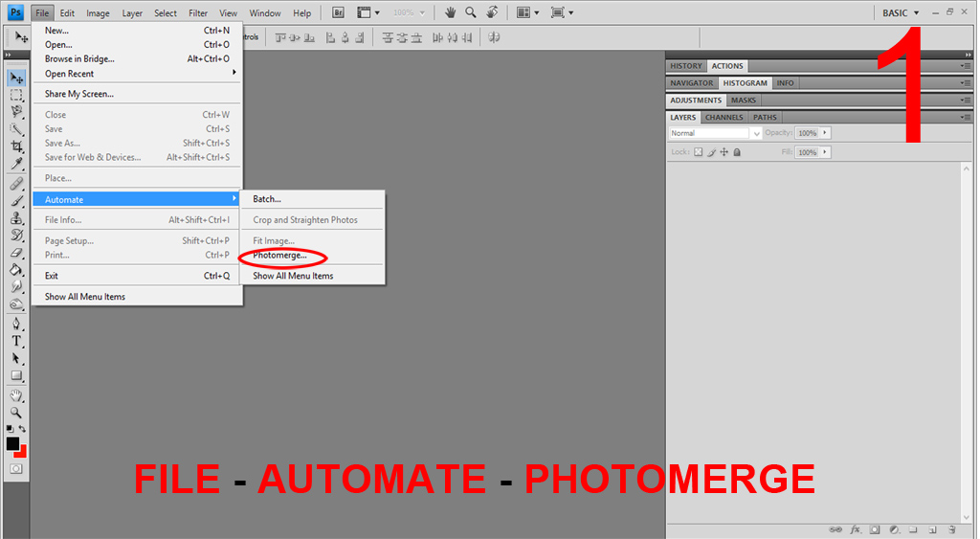Image resolution: width=980 pixels, height=539 pixels.
Task: Open the Edit menu
Action: [67, 13]
